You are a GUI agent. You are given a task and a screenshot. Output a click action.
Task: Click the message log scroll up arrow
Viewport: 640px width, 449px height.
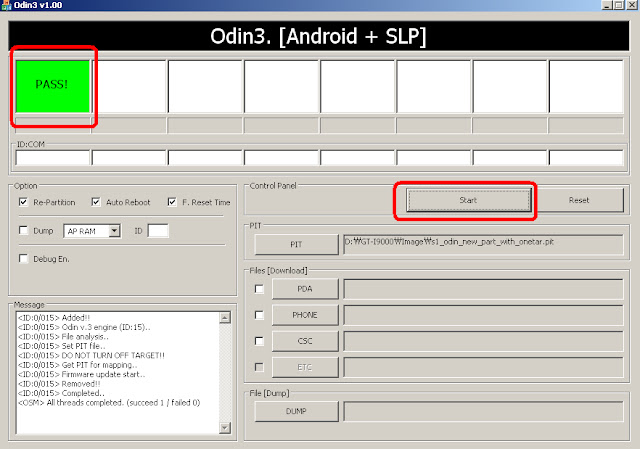[225, 317]
